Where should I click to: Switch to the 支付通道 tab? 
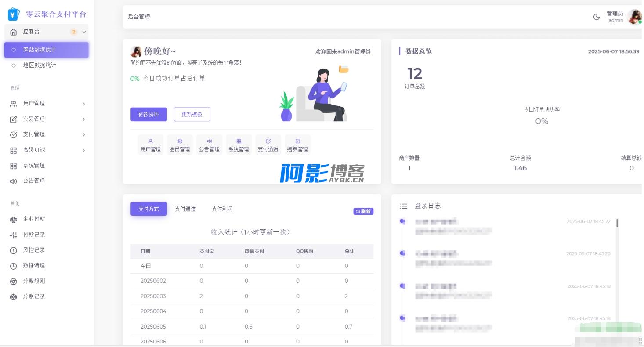point(185,209)
